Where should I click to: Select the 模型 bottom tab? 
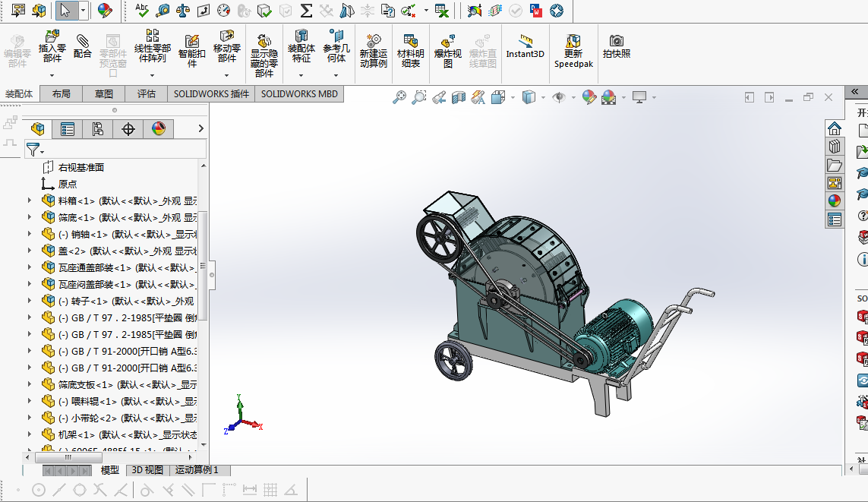(x=109, y=470)
